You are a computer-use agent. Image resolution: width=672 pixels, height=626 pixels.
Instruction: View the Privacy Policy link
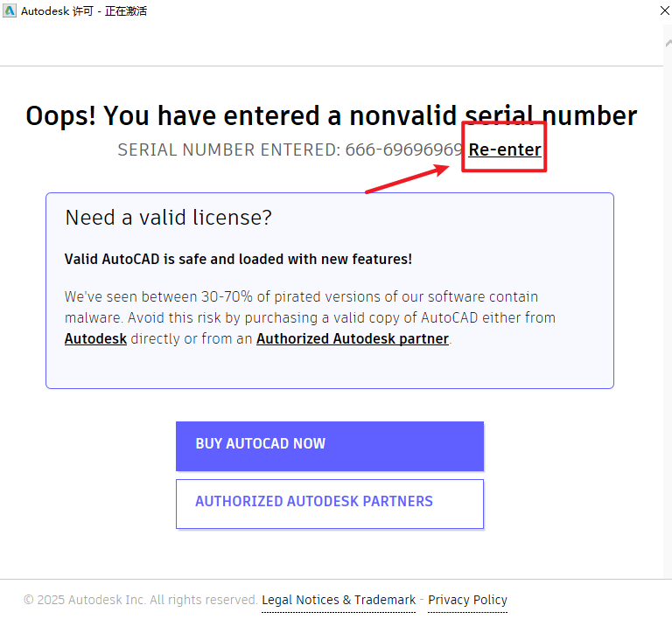[x=467, y=600]
